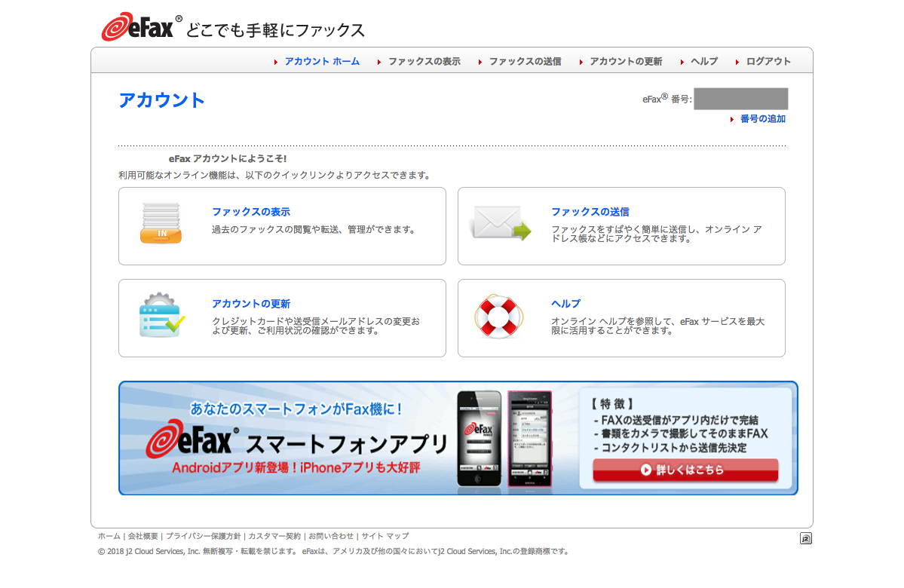Open プライバシー保護方針 in the footer
This screenshot has height=588, width=904.
(203, 536)
